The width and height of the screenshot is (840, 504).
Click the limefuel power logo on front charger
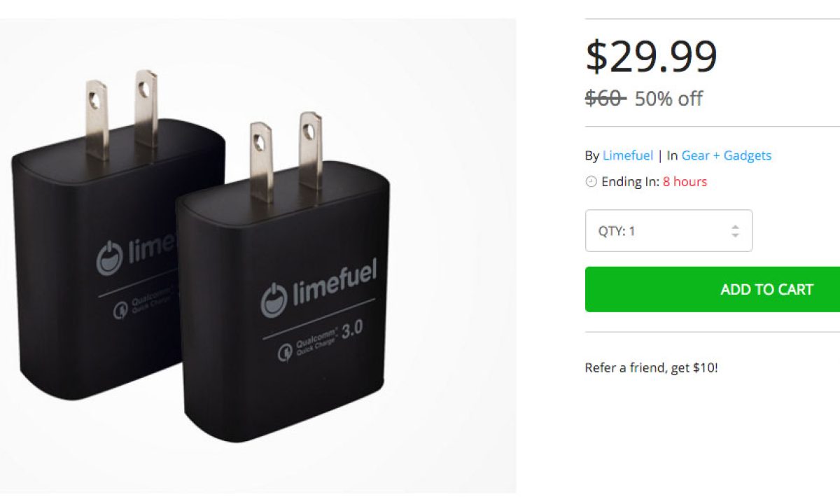click(x=274, y=301)
